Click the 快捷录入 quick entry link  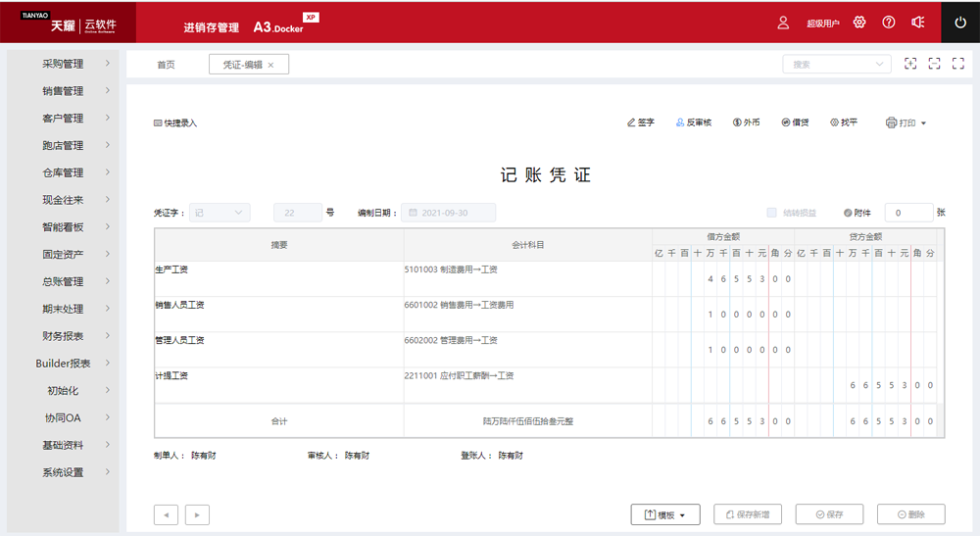[175, 123]
